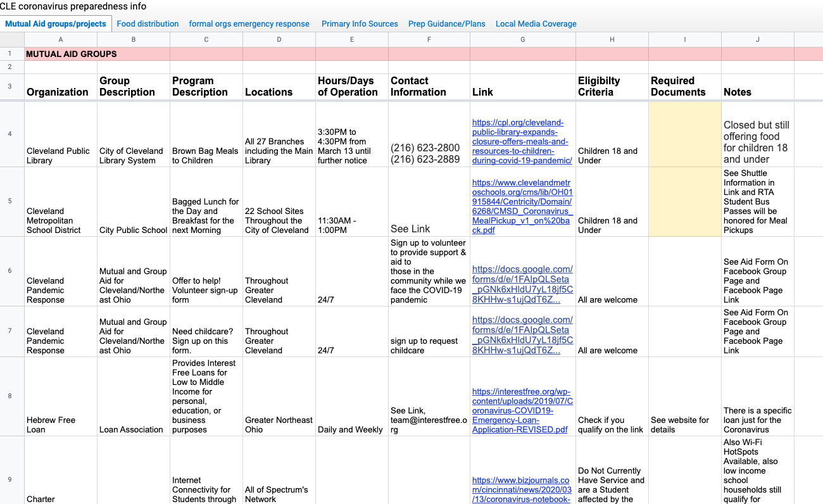823x504 pixels.
Task: Click the Contact Information header cell
Action: 429,87
